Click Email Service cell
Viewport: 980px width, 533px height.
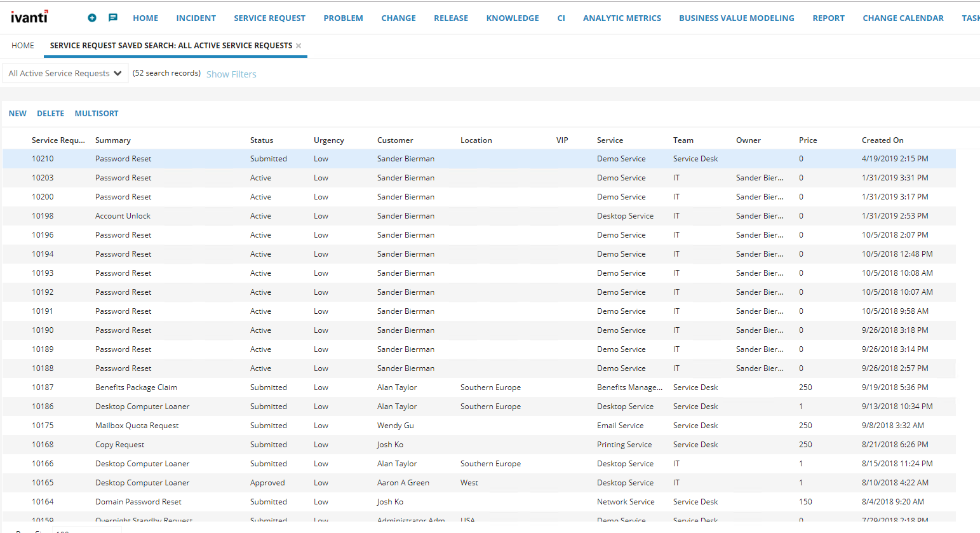[x=620, y=426]
